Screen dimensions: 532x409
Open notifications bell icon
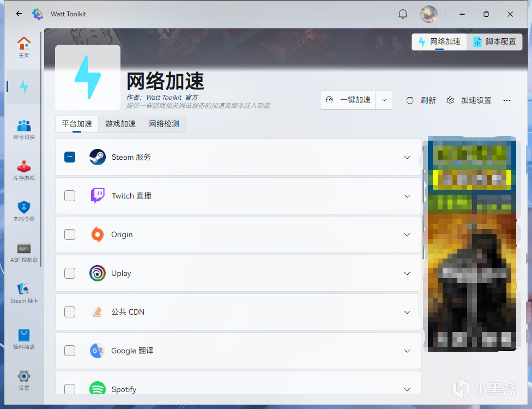[403, 14]
